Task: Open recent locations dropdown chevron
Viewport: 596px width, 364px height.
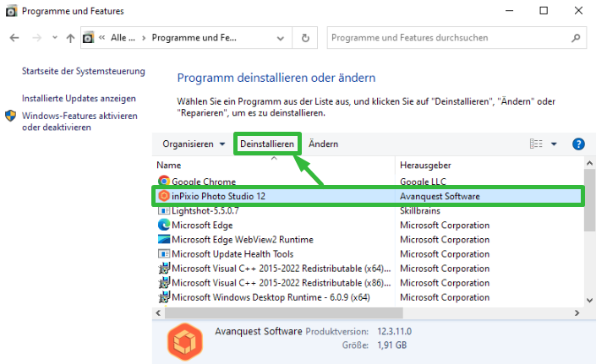Action: pos(55,37)
